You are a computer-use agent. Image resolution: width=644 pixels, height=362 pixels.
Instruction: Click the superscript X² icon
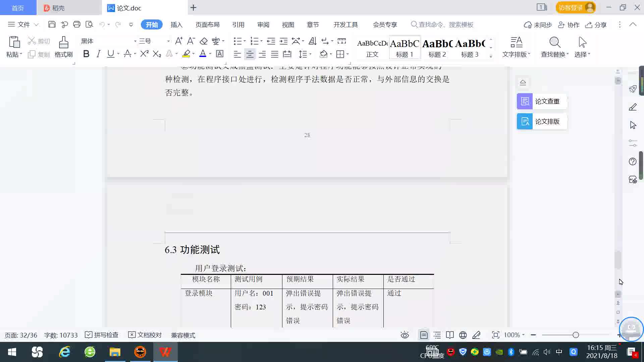(x=144, y=54)
